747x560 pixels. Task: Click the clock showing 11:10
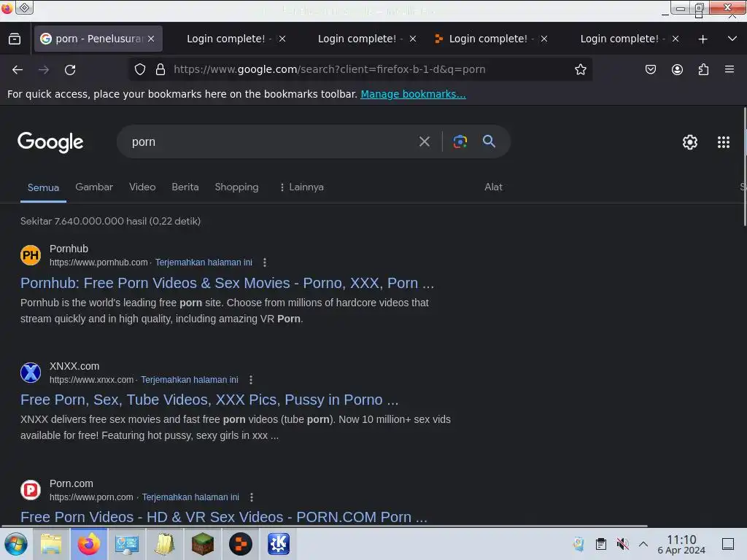(x=681, y=544)
